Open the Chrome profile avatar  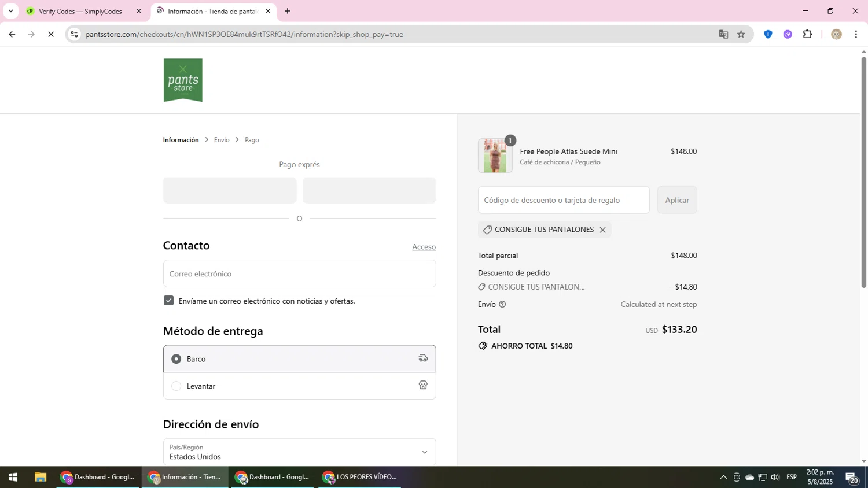pos(836,34)
